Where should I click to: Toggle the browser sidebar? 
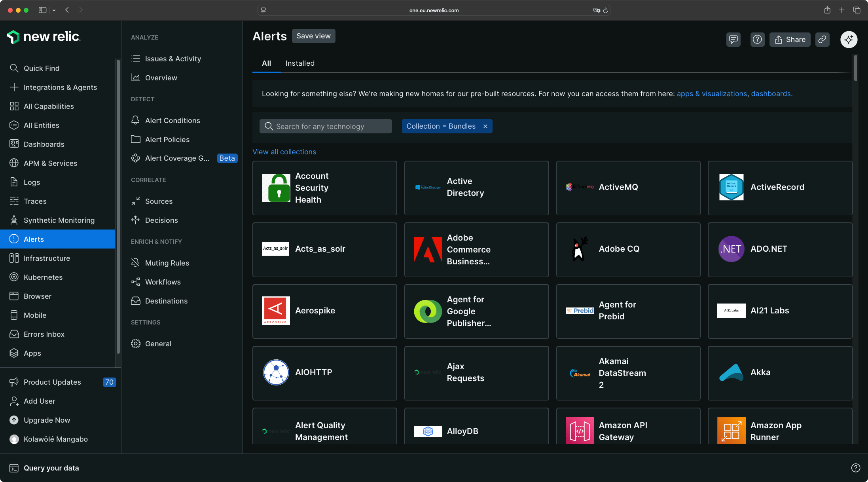(42, 10)
